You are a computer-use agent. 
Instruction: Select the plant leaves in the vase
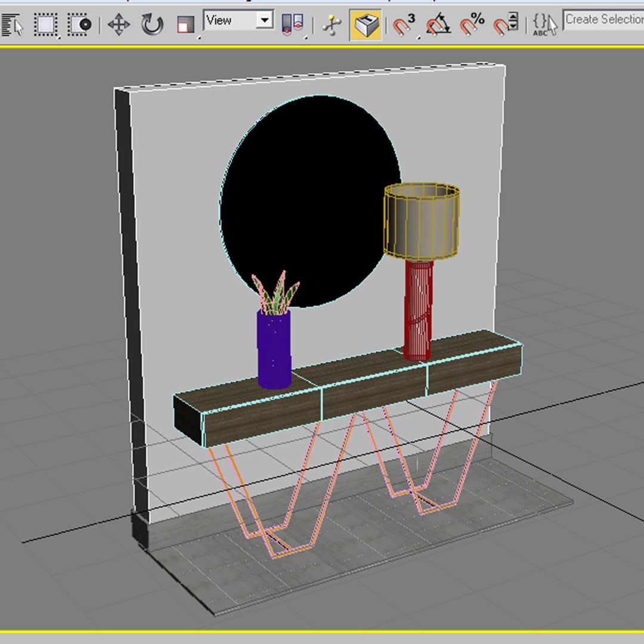click(276, 292)
